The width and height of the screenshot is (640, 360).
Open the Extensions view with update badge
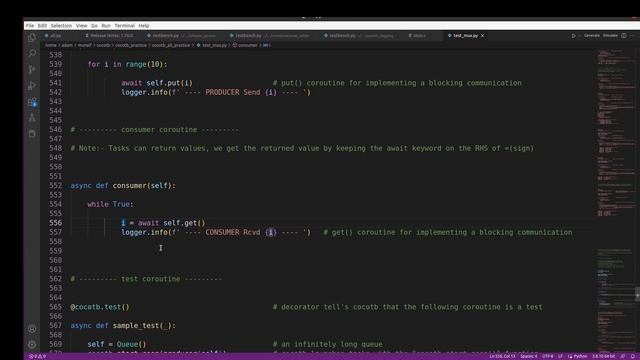(x=32, y=102)
